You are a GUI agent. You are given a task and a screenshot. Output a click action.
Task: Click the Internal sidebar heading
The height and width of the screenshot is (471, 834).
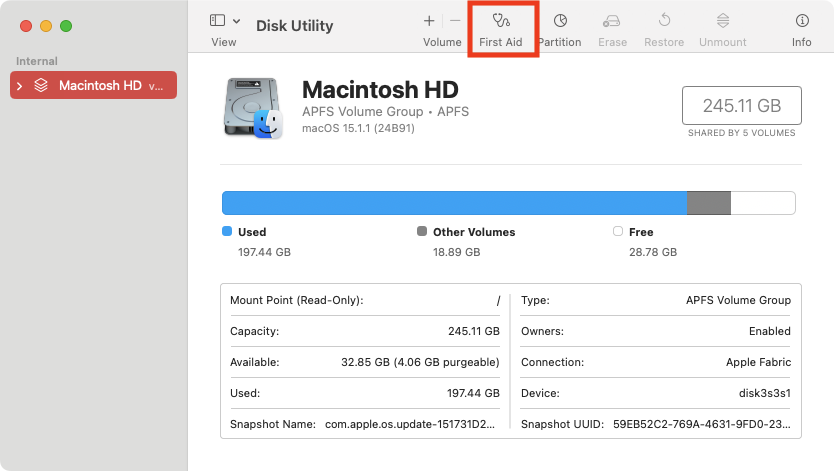coord(37,61)
